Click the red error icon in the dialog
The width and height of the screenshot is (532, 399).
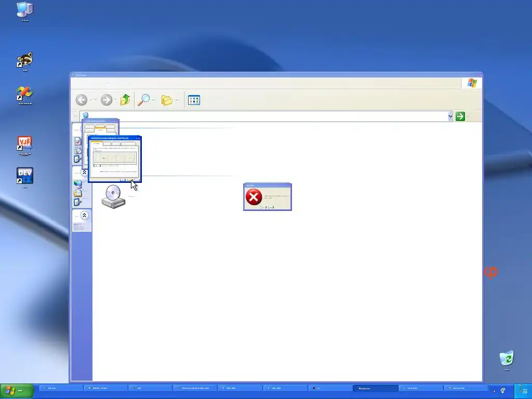(254, 197)
